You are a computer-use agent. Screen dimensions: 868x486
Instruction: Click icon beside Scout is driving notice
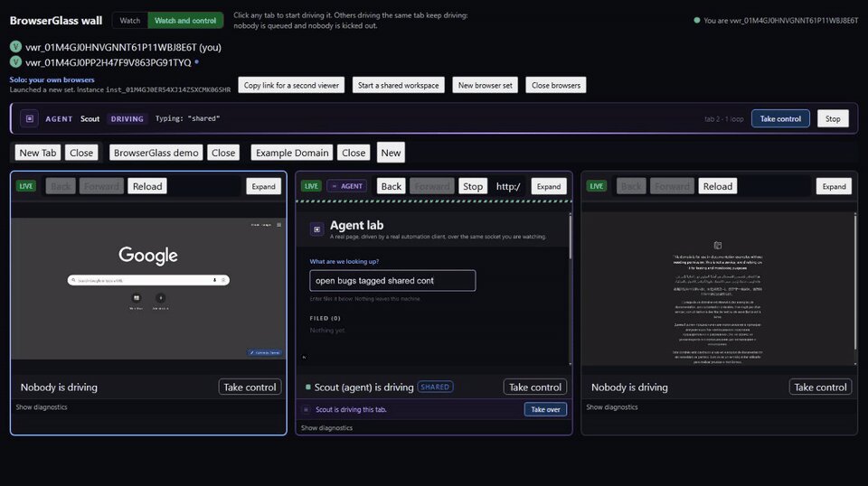[307, 410]
